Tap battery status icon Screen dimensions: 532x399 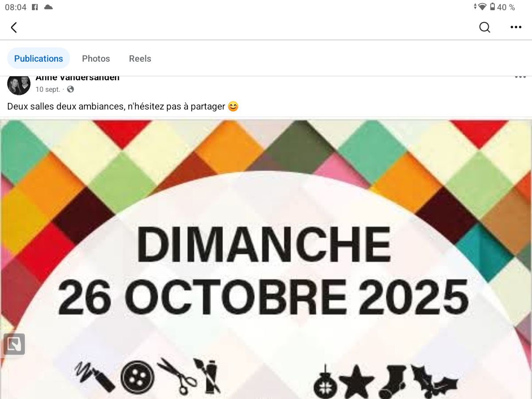(x=493, y=7)
